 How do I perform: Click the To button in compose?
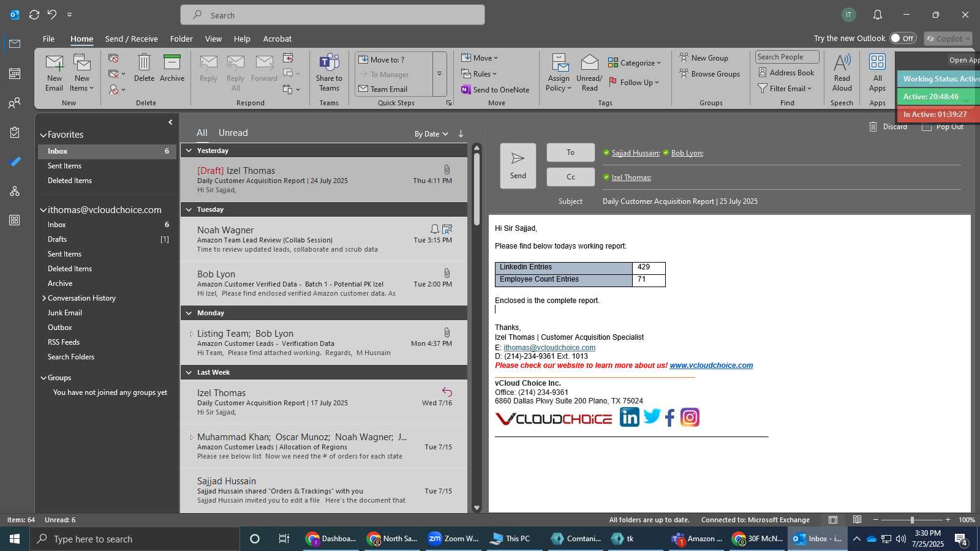pos(570,152)
